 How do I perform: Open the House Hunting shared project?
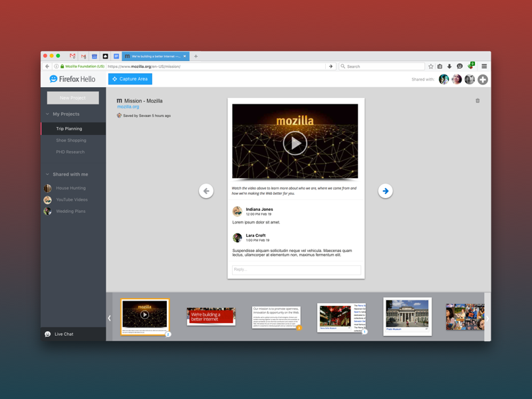(70, 188)
